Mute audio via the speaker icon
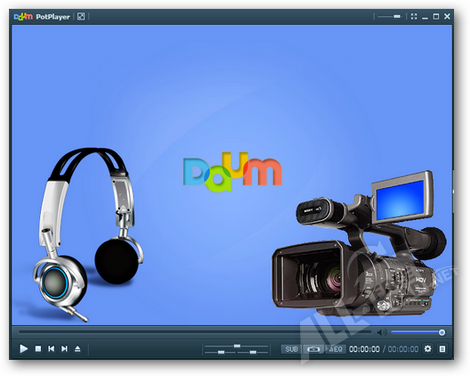470x376 pixels. [x=382, y=332]
